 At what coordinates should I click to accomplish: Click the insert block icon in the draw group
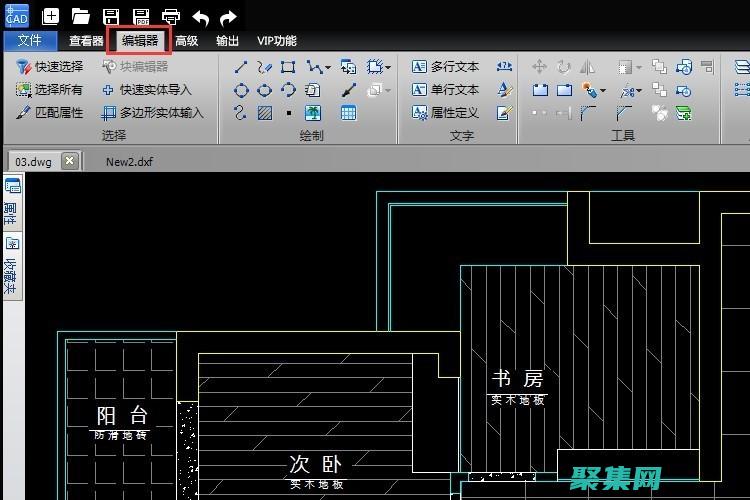point(348,67)
